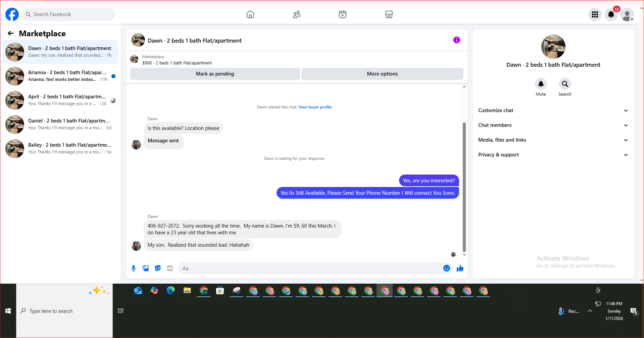Image resolution: width=644 pixels, height=338 pixels.
Task: Click the Marketplace heading in the sidebar
Action: (x=42, y=34)
